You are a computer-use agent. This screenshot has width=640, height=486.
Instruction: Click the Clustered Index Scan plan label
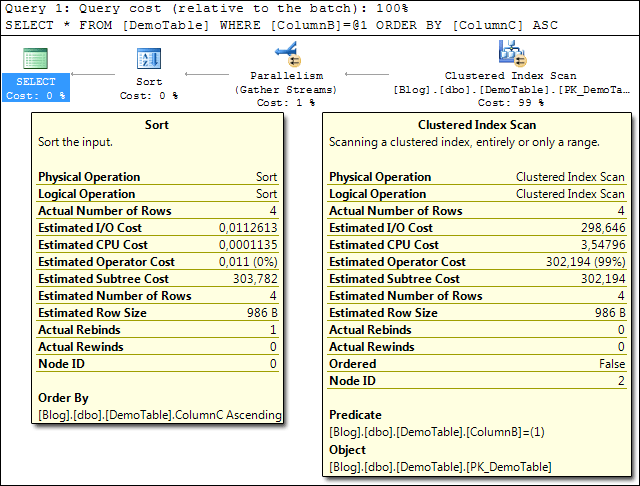point(511,89)
